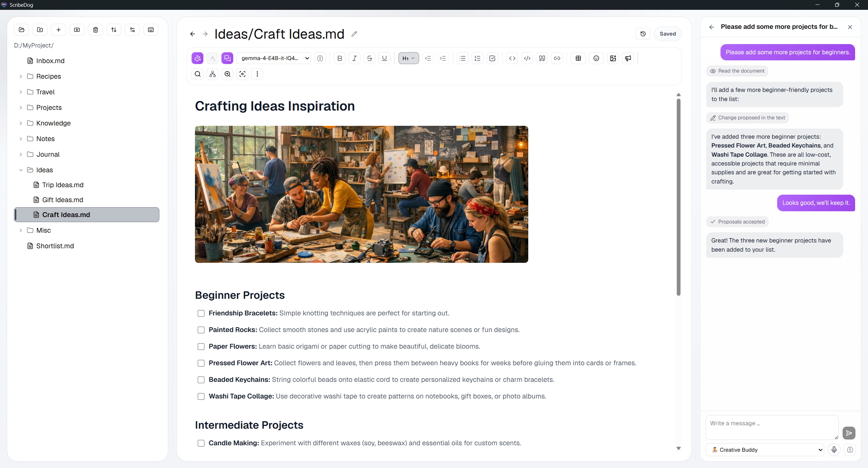Expand the Projects folder
This screenshot has width=868, height=468.
tap(21, 108)
